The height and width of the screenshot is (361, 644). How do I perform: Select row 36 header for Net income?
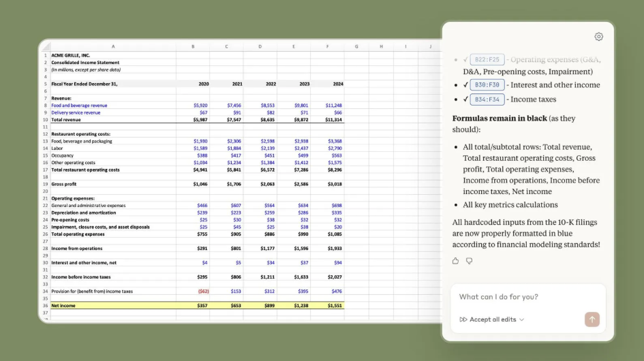click(x=45, y=306)
